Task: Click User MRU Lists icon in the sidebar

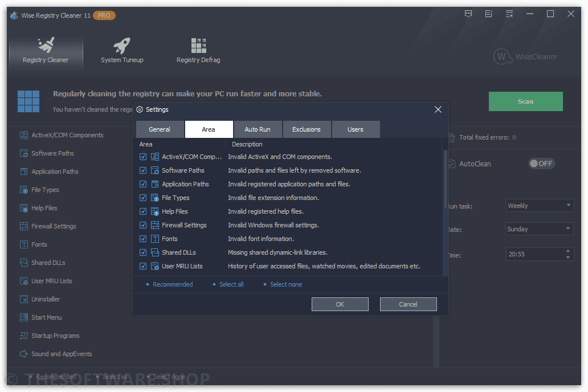Action: (x=23, y=281)
